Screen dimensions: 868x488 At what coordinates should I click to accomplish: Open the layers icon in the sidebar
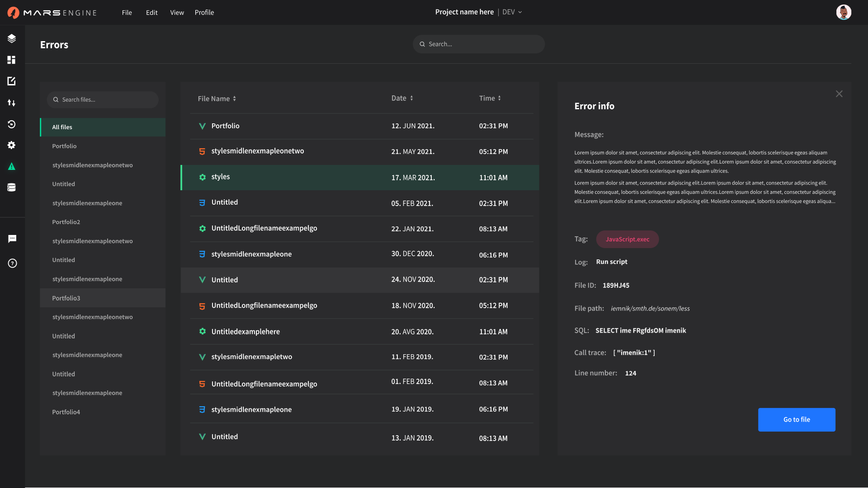coord(12,38)
